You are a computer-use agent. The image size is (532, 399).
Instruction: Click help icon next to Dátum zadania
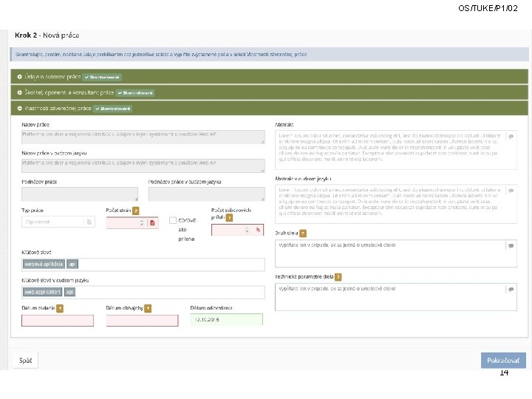click(60, 308)
